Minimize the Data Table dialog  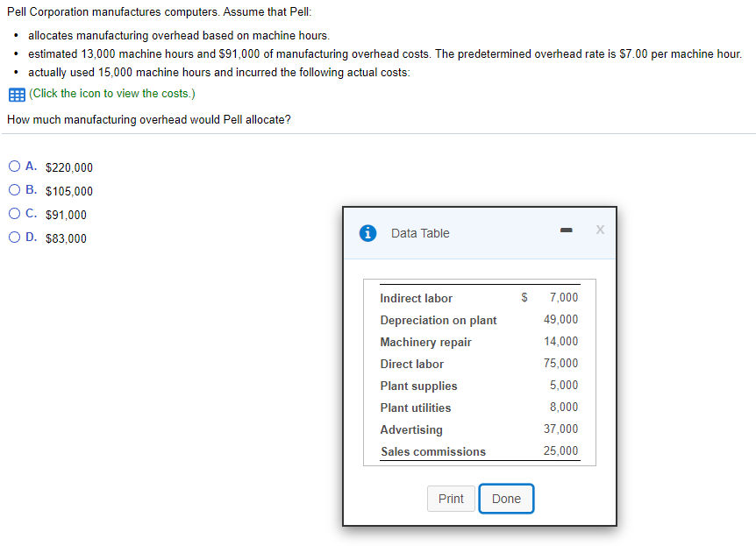tap(566, 230)
